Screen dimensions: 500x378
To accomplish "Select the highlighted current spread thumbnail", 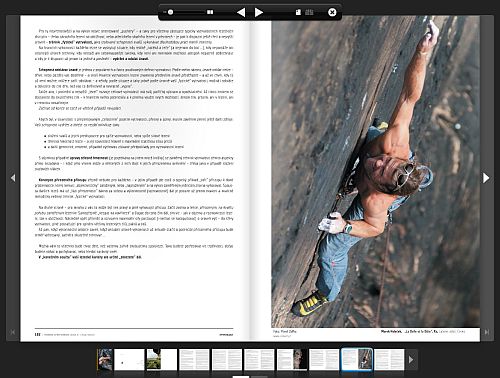I will [357, 360].
